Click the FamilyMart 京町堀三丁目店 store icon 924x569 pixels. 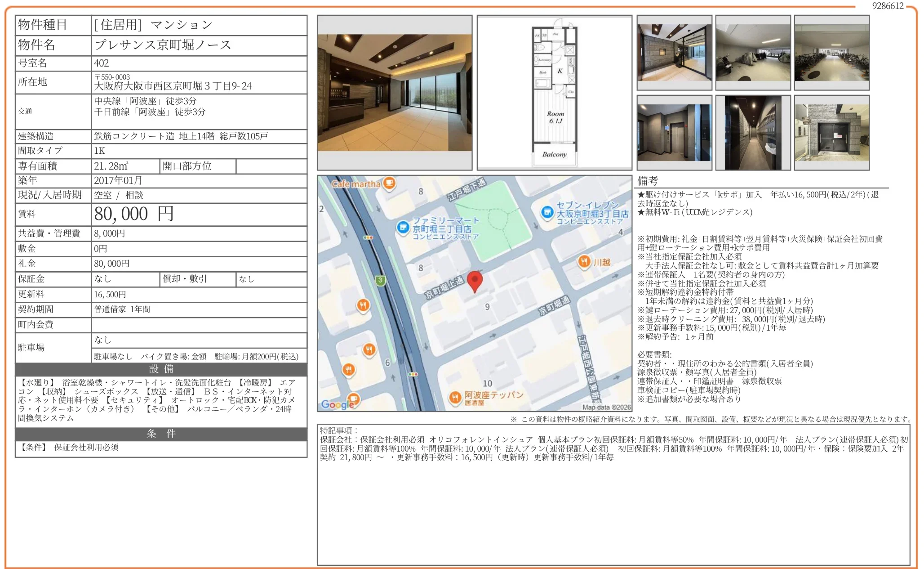click(403, 228)
